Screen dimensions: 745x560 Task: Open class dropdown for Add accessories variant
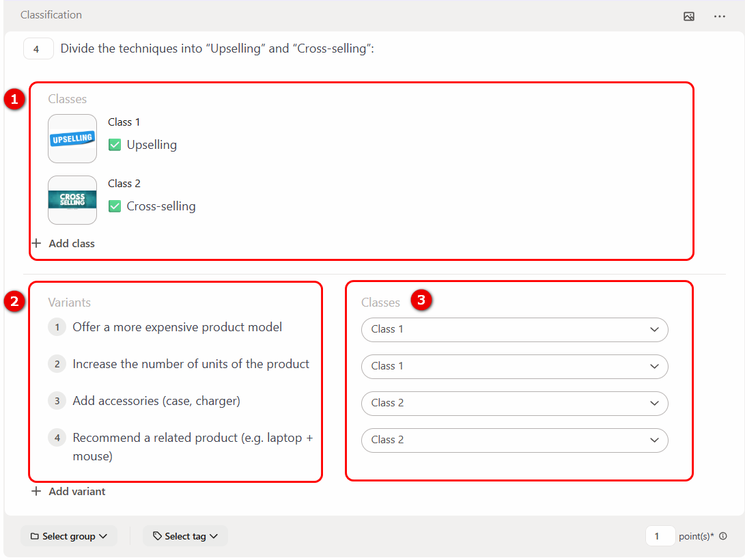(x=514, y=403)
